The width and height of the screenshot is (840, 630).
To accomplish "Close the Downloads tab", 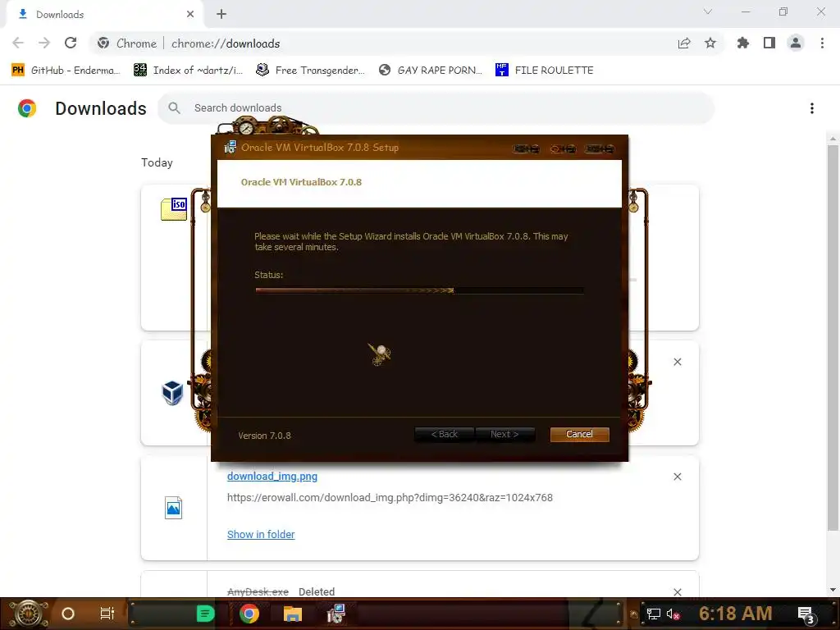I will [x=190, y=14].
